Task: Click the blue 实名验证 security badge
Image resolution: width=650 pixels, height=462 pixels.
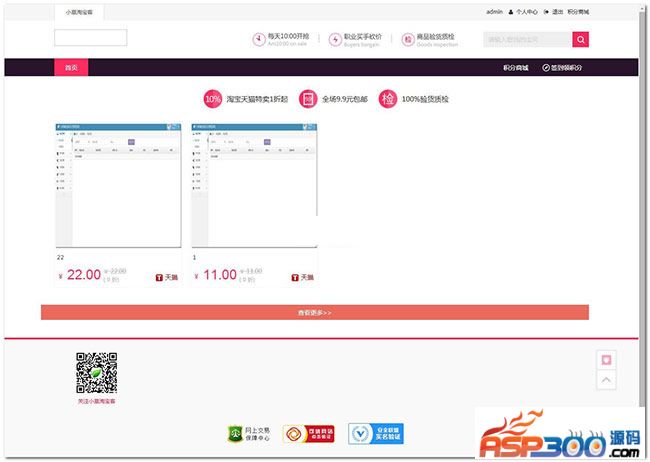Action: tap(376, 434)
